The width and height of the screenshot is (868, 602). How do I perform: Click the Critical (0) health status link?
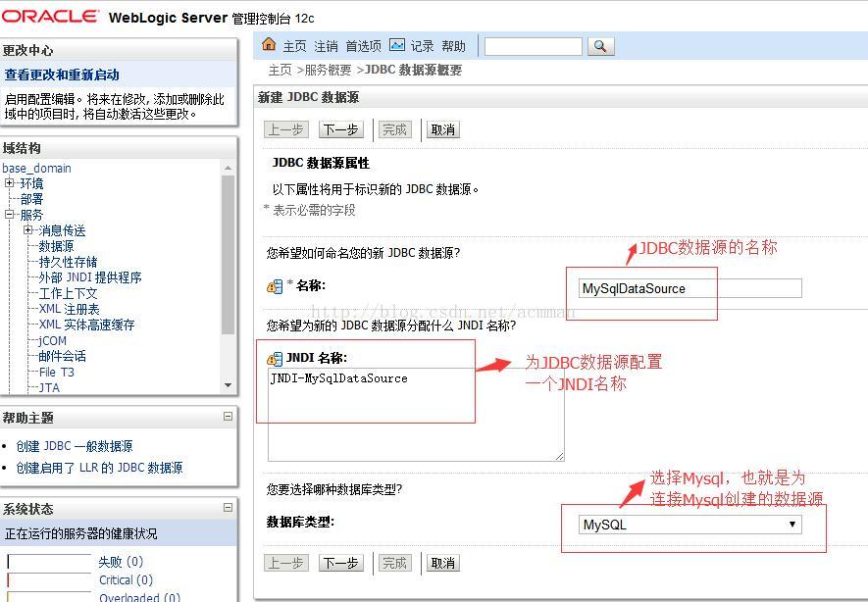coord(127,579)
